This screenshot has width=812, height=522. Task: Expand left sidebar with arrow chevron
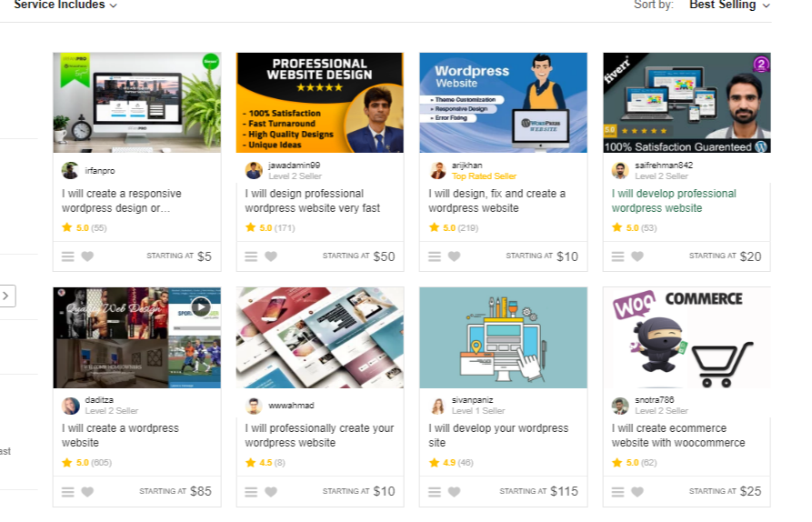click(6, 296)
